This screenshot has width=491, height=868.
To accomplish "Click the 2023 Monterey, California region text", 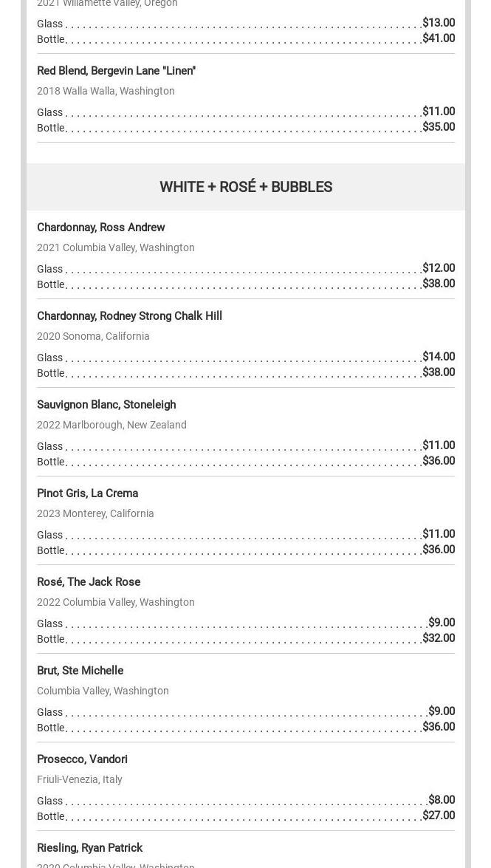I will coord(95,513).
